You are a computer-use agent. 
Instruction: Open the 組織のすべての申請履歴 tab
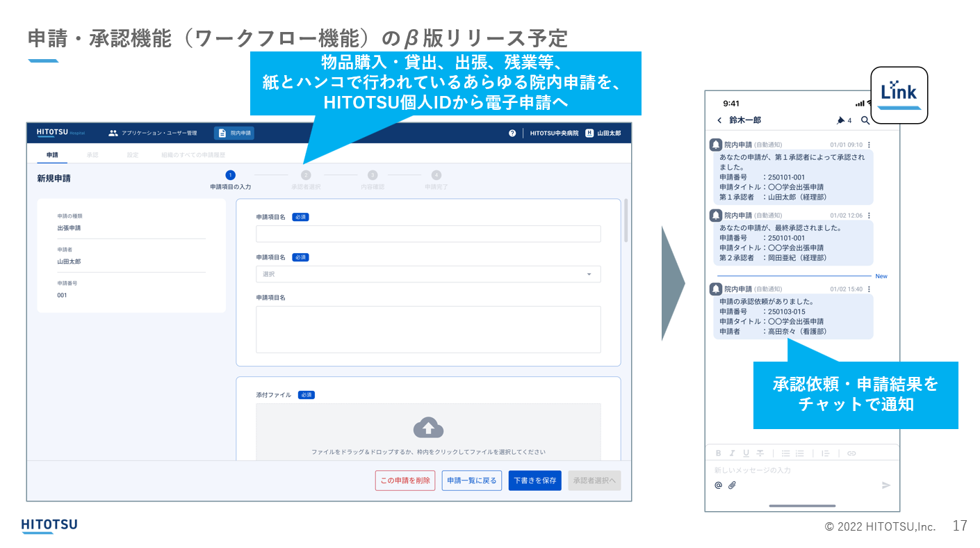pyautogui.click(x=193, y=154)
